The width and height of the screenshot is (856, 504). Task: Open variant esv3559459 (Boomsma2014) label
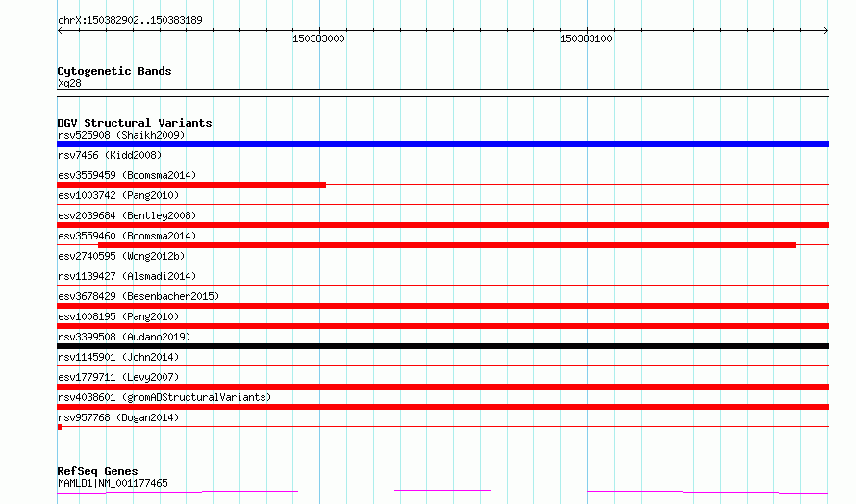coord(127,175)
